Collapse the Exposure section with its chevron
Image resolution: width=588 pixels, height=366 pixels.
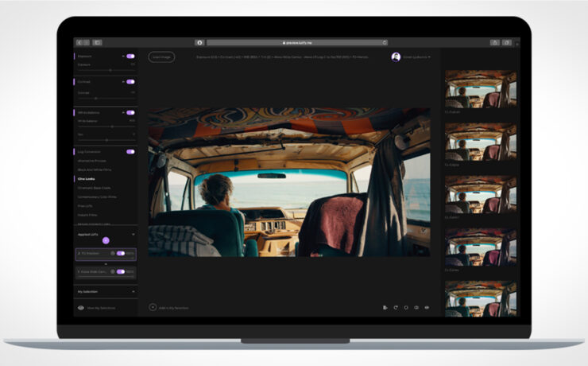(123, 56)
